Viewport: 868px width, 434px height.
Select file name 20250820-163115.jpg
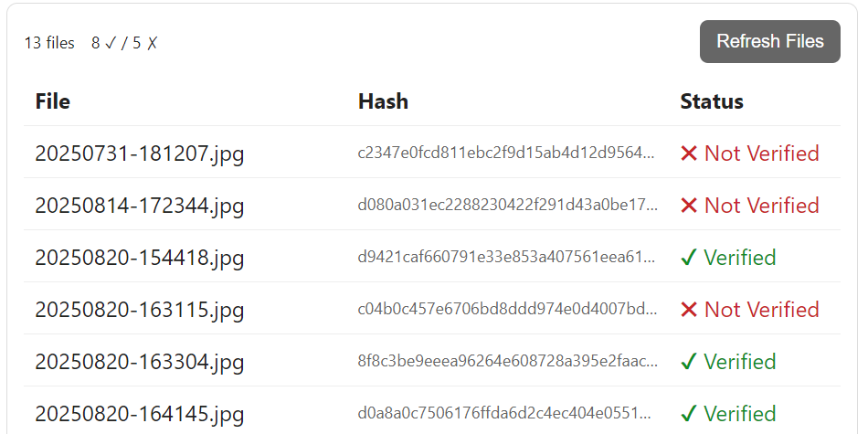coord(140,310)
